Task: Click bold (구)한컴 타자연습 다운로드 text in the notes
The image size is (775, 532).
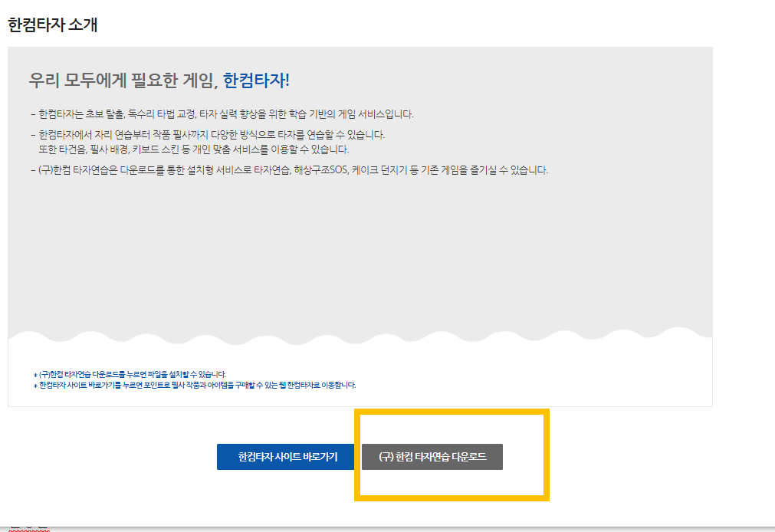Action: pos(80,374)
